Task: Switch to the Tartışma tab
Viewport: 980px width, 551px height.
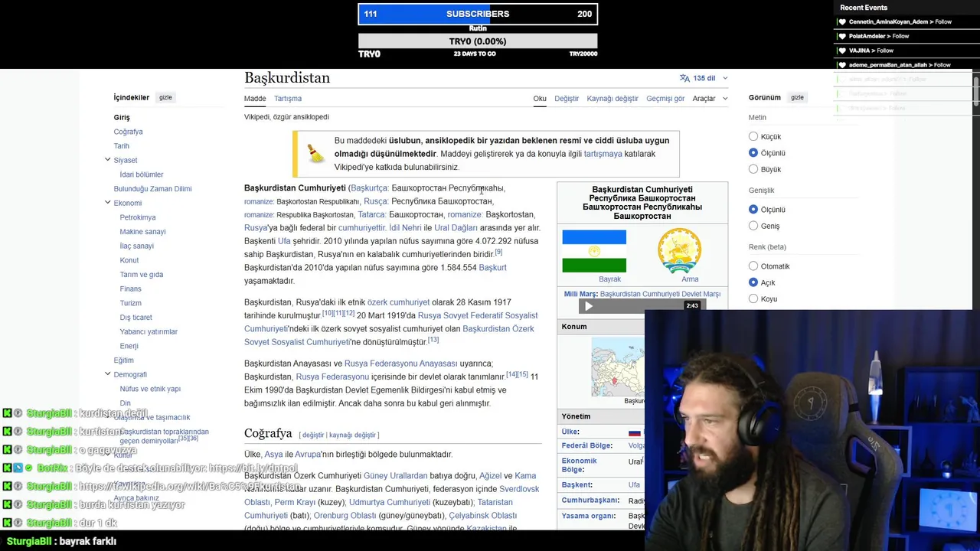Action: (288, 99)
